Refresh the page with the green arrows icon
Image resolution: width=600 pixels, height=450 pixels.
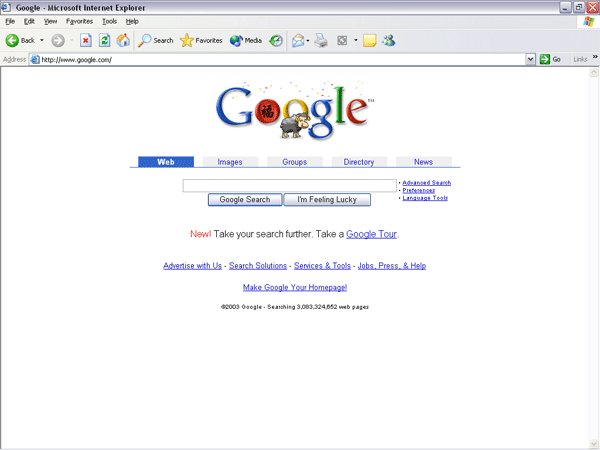click(x=104, y=40)
